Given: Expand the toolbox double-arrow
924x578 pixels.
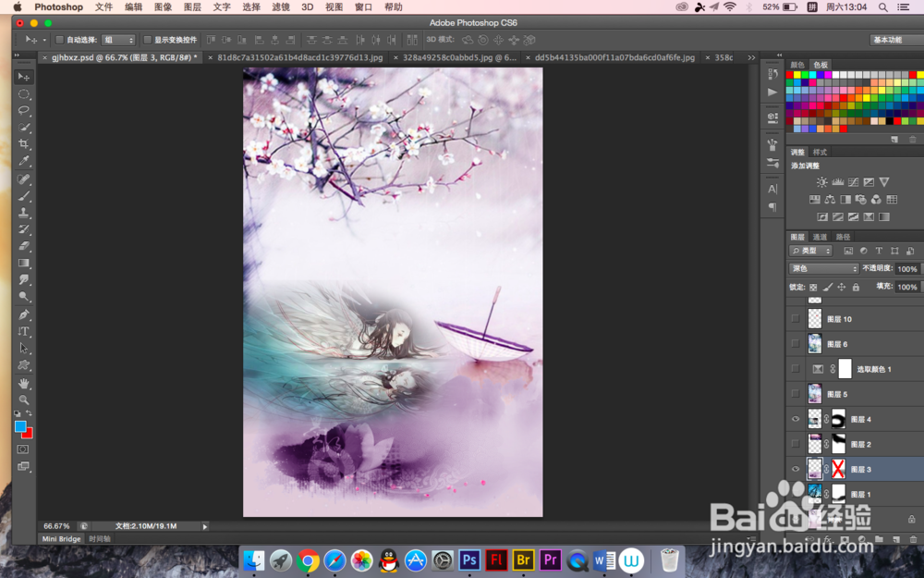Looking at the screenshot, I should [x=17, y=55].
